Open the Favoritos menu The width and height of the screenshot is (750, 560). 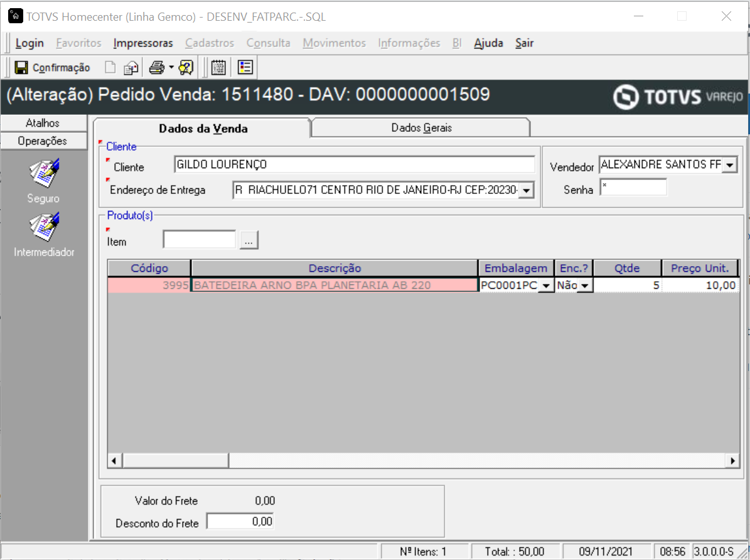(x=78, y=43)
